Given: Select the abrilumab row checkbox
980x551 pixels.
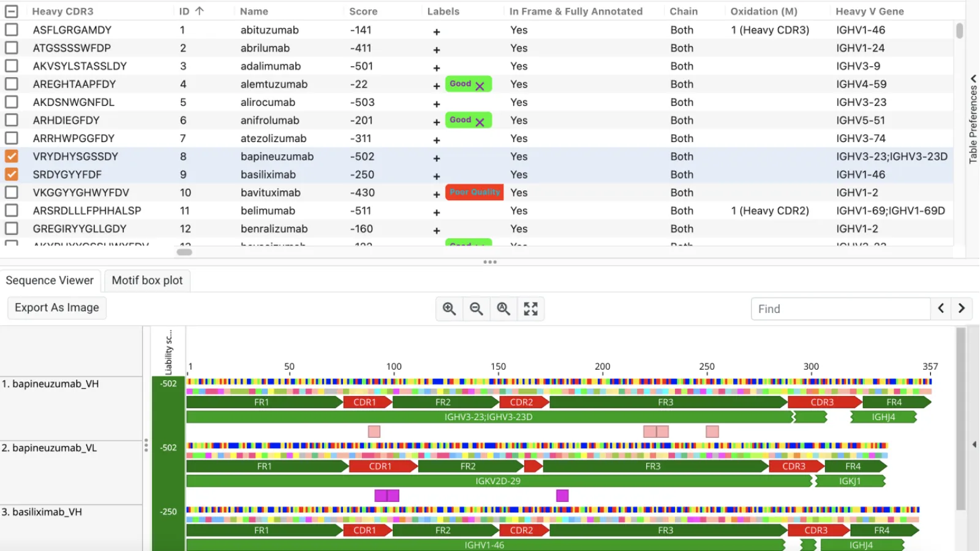Looking at the screenshot, I should tap(11, 48).
